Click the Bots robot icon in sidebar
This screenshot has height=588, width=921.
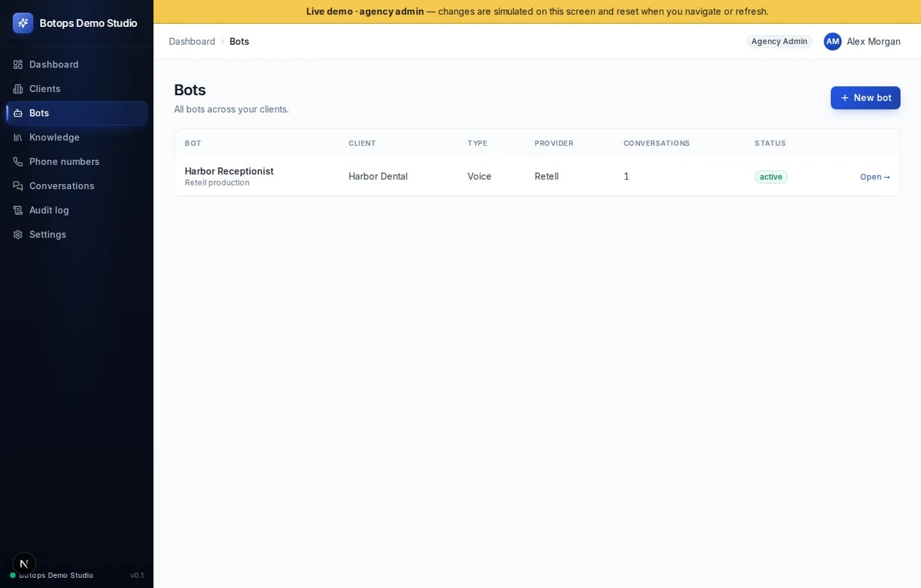pos(18,113)
